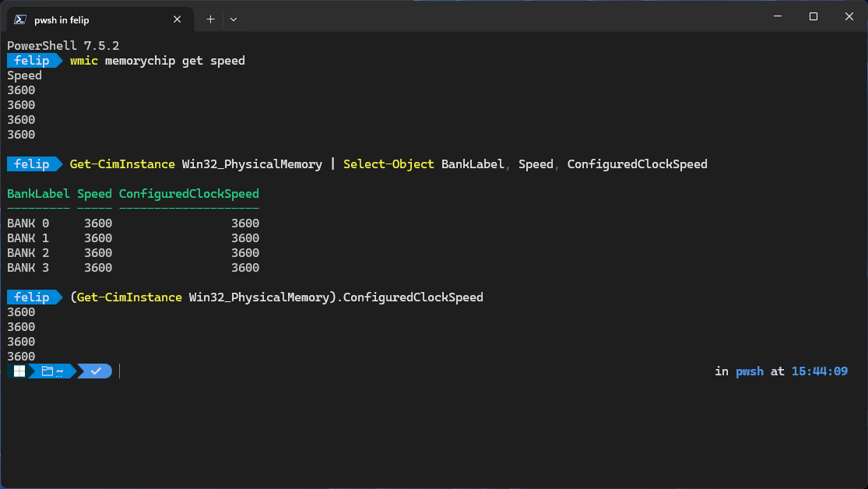Click the folder home prompt segment
This screenshot has height=489, width=868.
click(53, 371)
